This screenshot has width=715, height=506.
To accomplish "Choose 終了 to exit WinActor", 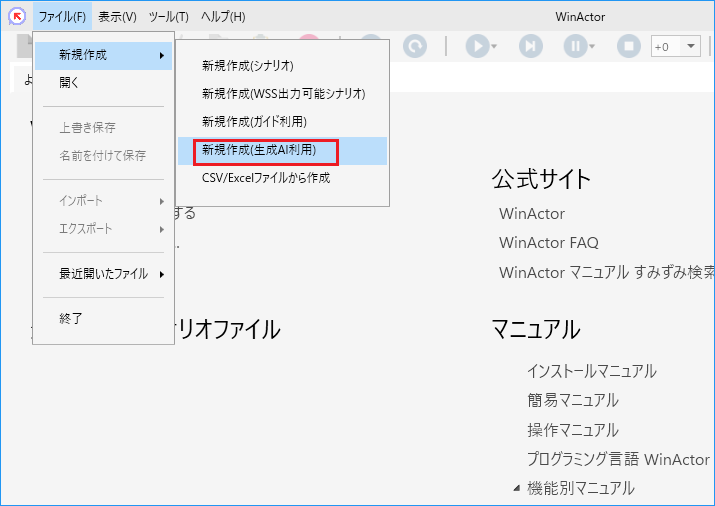I will click(104, 318).
